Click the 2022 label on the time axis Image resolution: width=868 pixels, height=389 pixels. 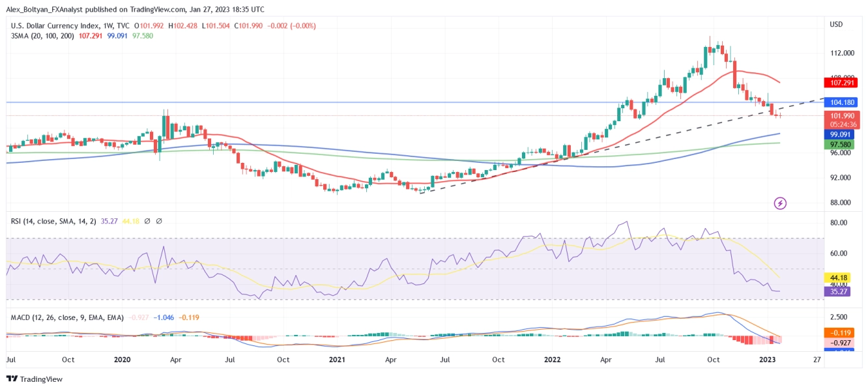(553, 359)
